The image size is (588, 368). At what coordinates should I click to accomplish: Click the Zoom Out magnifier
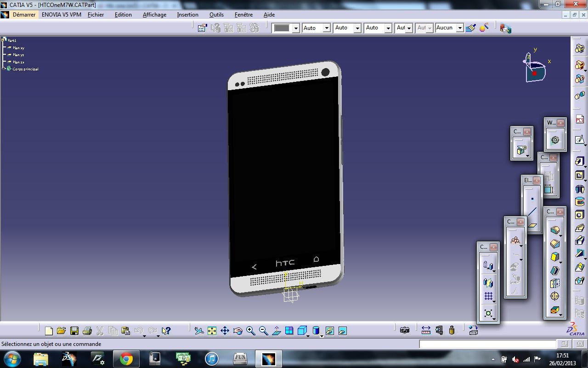pyautogui.click(x=263, y=330)
